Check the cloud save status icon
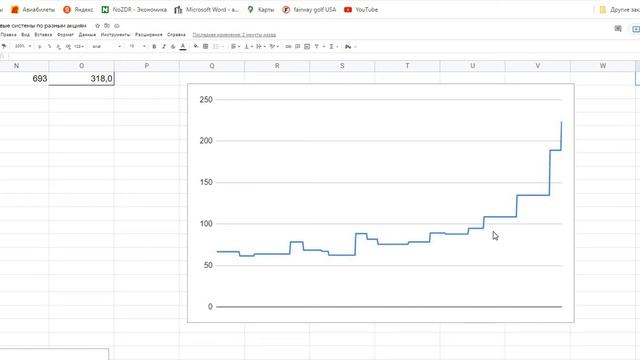Screen dimensions: 640x360 click(117, 26)
